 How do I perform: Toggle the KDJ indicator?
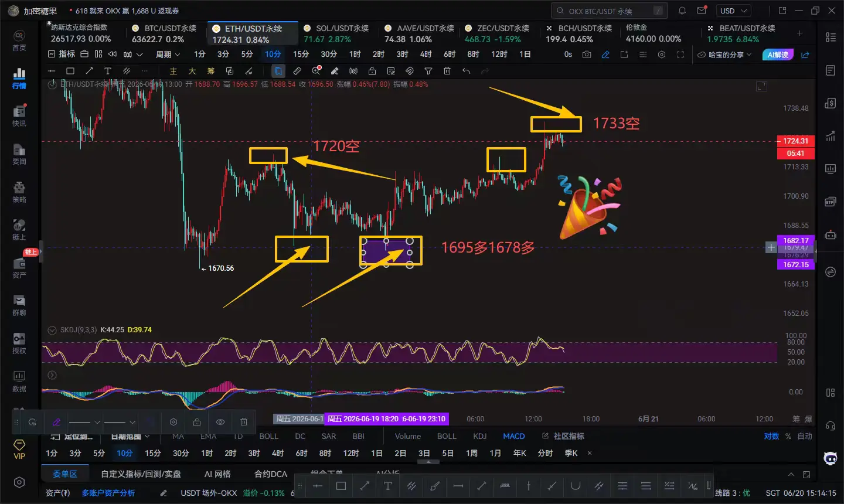[480, 436]
